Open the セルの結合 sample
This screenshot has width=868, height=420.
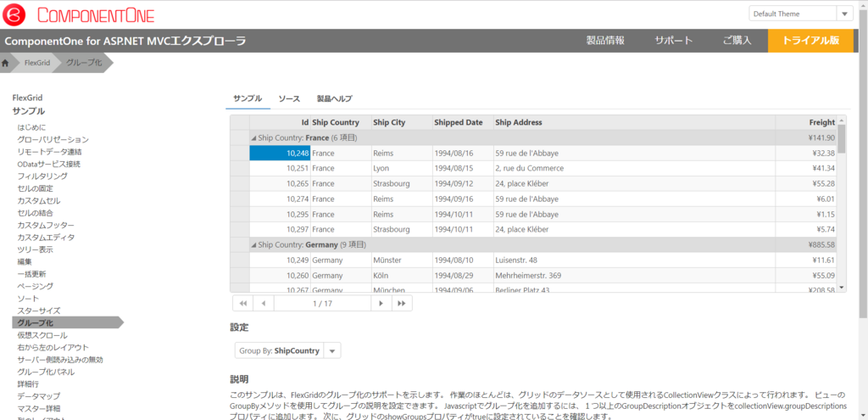pos(35,213)
